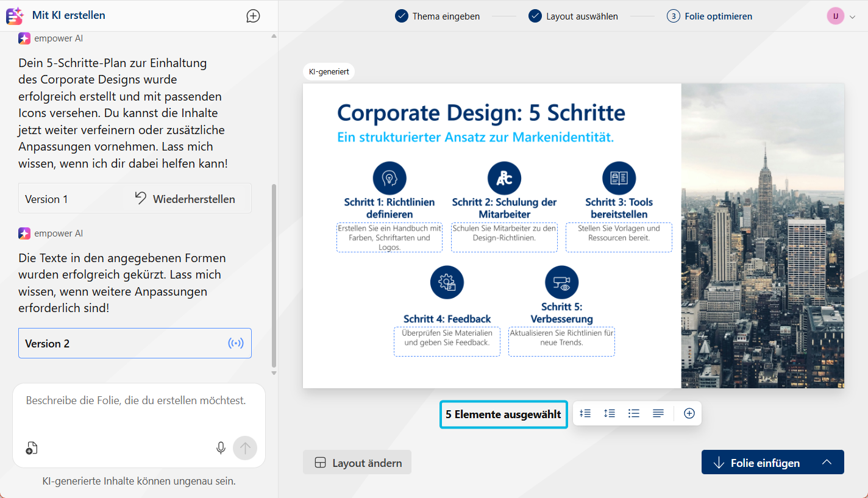The height and width of the screenshot is (498, 868).
Task: Click the chat scrollbar down arrow
Action: pyautogui.click(x=273, y=372)
